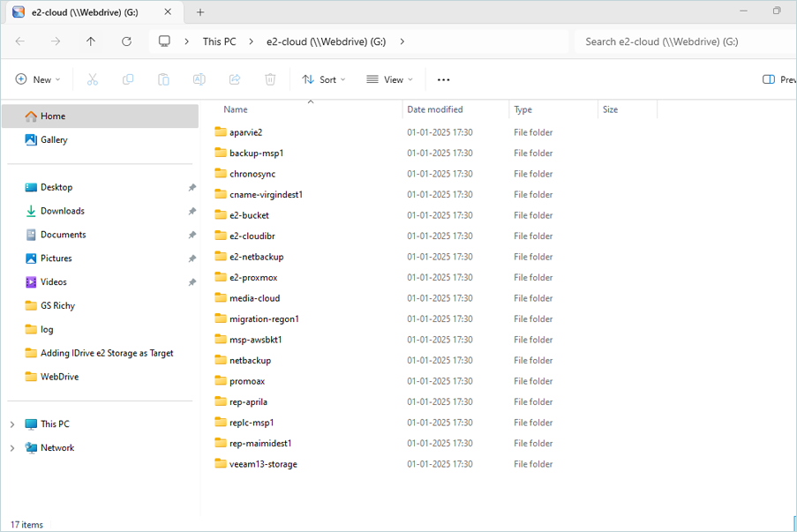
Task: Open the Sort dropdown
Action: pos(324,79)
